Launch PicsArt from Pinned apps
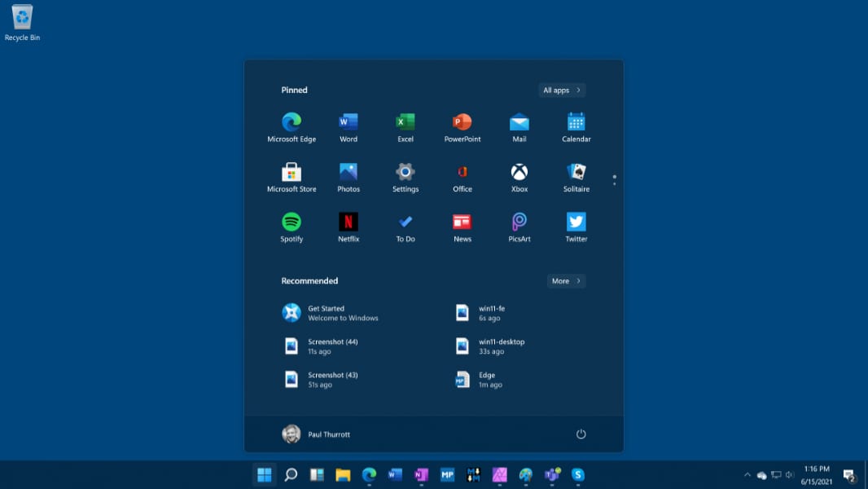 519,227
